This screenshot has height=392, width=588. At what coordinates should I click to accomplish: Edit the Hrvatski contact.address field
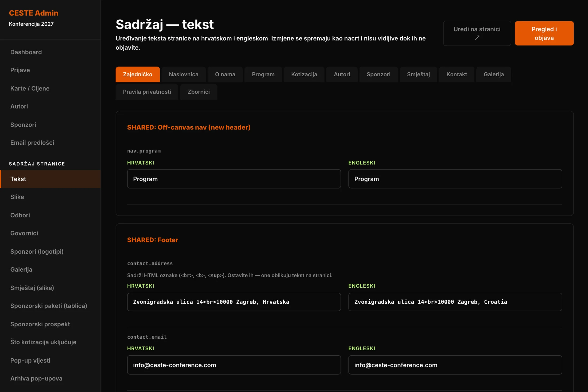coord(234,302)
